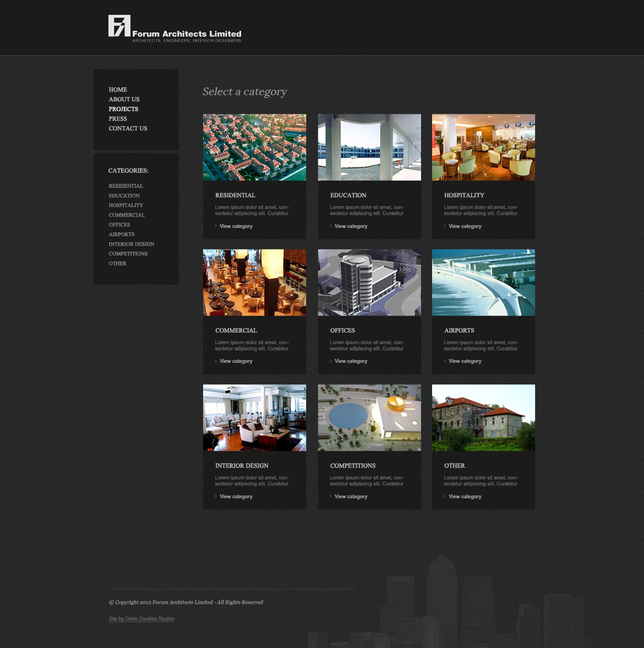Choose Airports in the sidebar categories
The height and width of the screenshot is (648, 644).
(122, 235)
